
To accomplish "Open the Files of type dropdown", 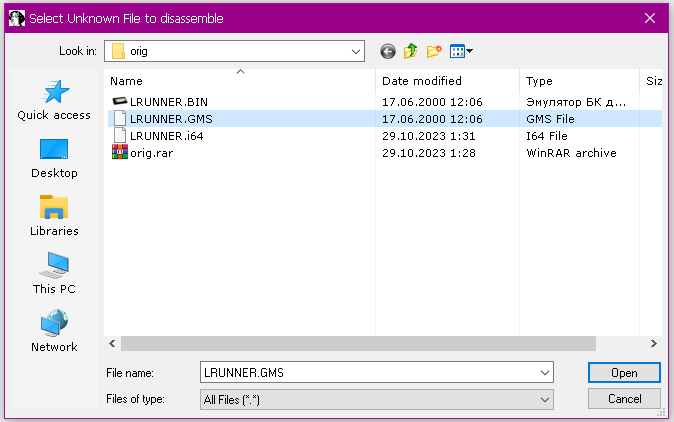I will (x=545, y=399).
